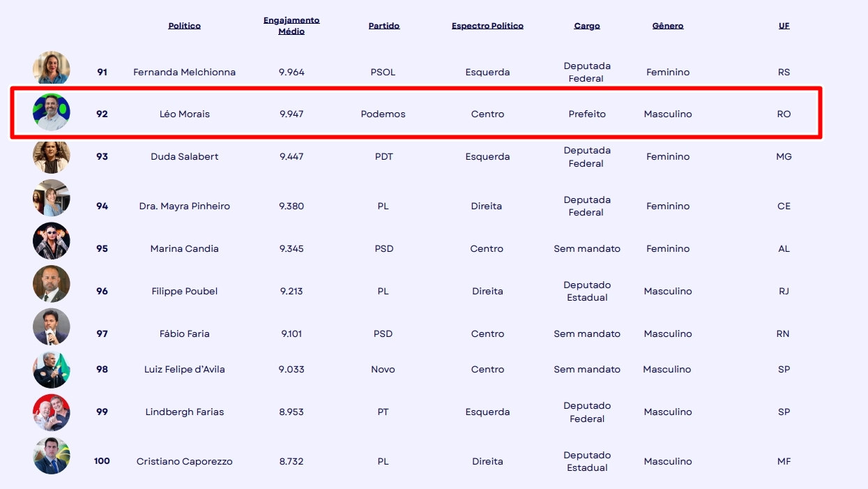Click the UF column header
This screenshot has width=868, height=489.
[x=784, y=26]
